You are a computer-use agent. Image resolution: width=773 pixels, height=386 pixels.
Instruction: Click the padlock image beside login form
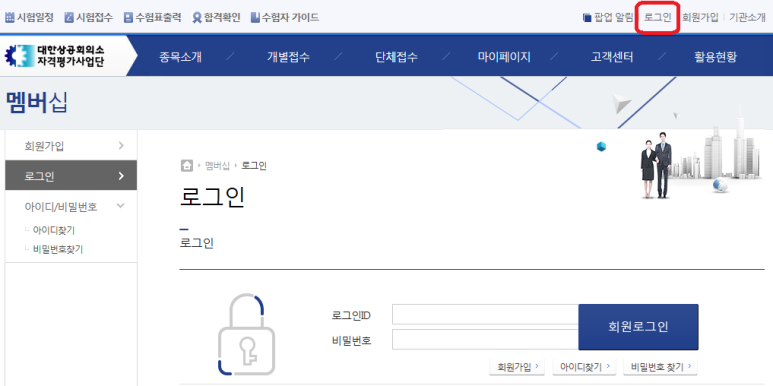point(246,335)
